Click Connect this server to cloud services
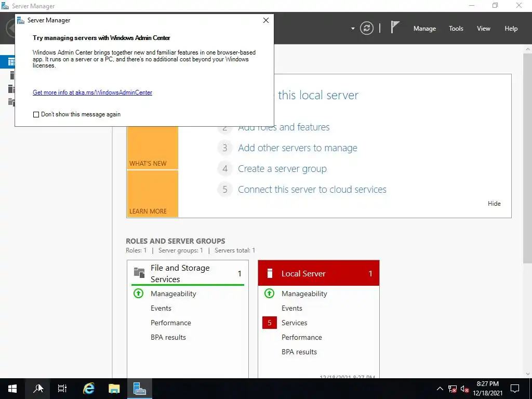Viewport: 532px width, 399px height. pos(312,189)
